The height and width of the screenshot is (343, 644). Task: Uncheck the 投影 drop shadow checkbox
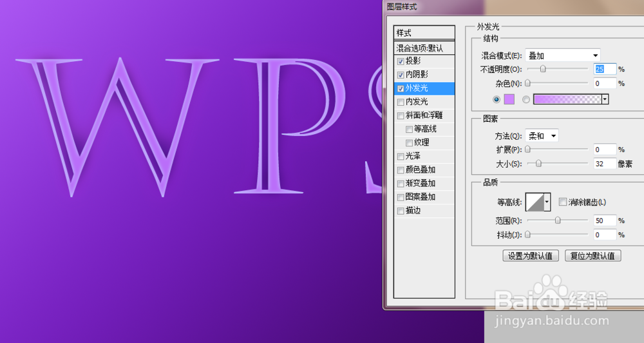click(x=401, y=62)
